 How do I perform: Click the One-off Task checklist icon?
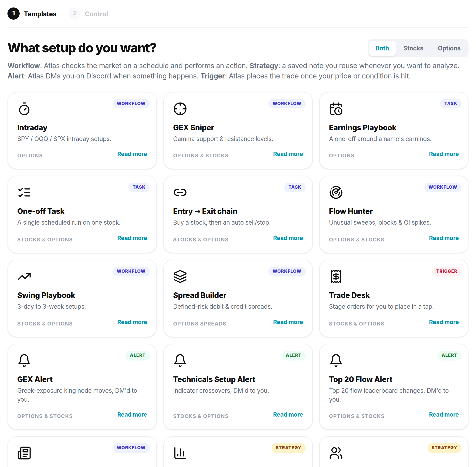[x=24, y=192]
